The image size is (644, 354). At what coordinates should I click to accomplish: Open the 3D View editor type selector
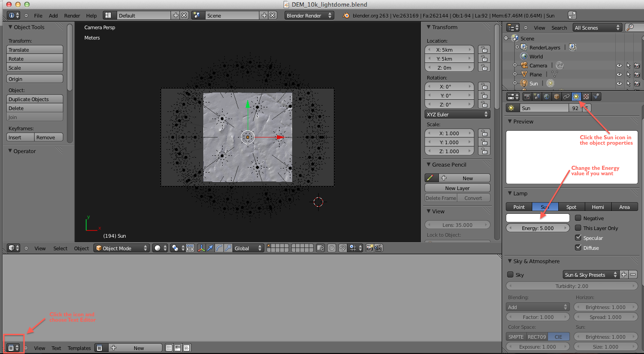tap(14, 248)
